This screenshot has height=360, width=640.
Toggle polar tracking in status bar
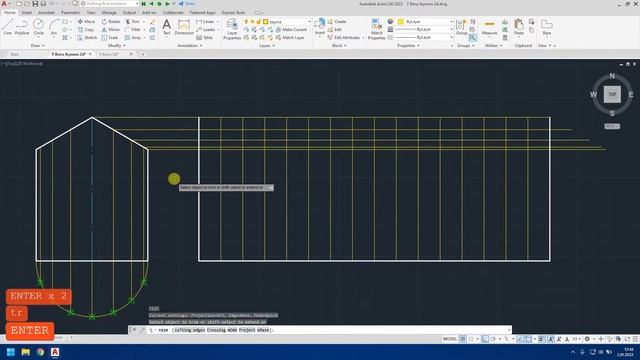pos(493,339)
